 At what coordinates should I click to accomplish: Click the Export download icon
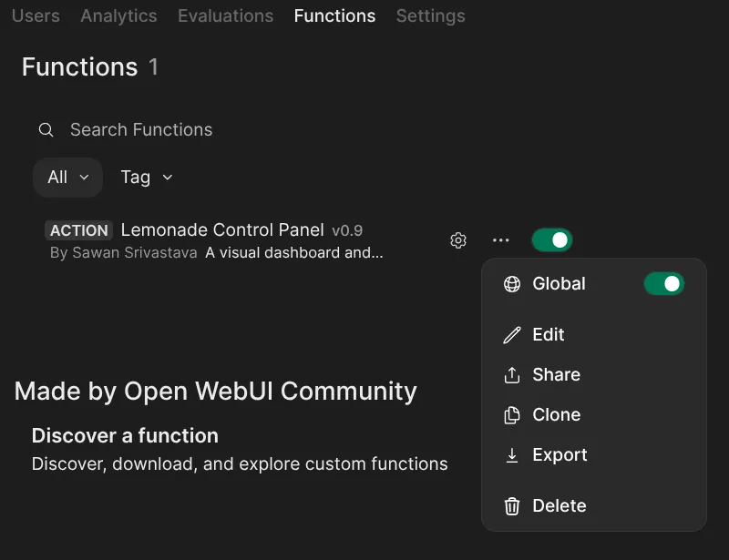point(512,455)
